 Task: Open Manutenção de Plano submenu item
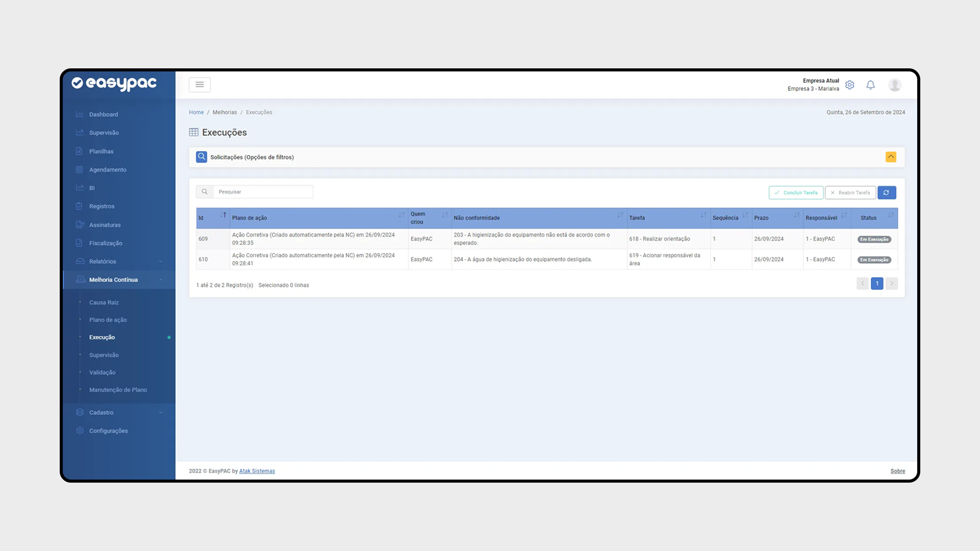[118, 390]
